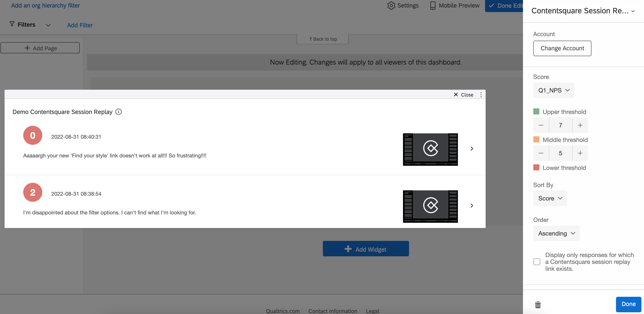Open the widget three-dot options menu
The image size is (644, 314).
[481, 95]
